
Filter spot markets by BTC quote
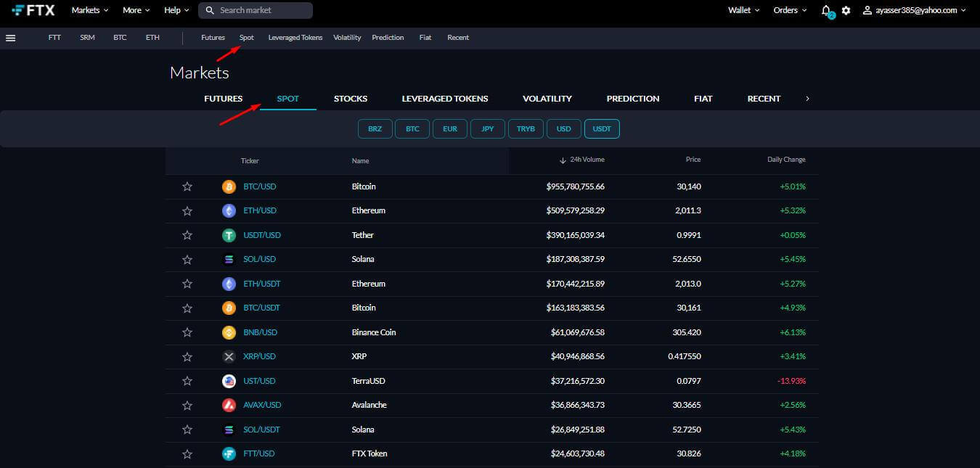(x=413, y=128)
